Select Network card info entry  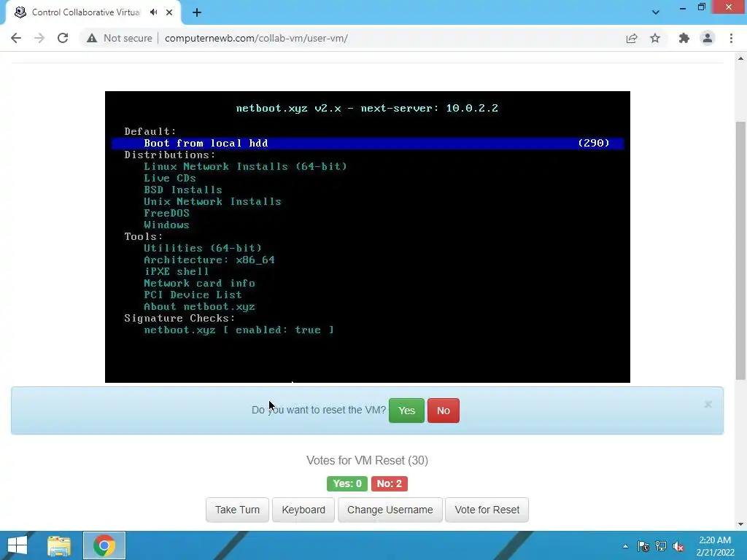point(199,284)
